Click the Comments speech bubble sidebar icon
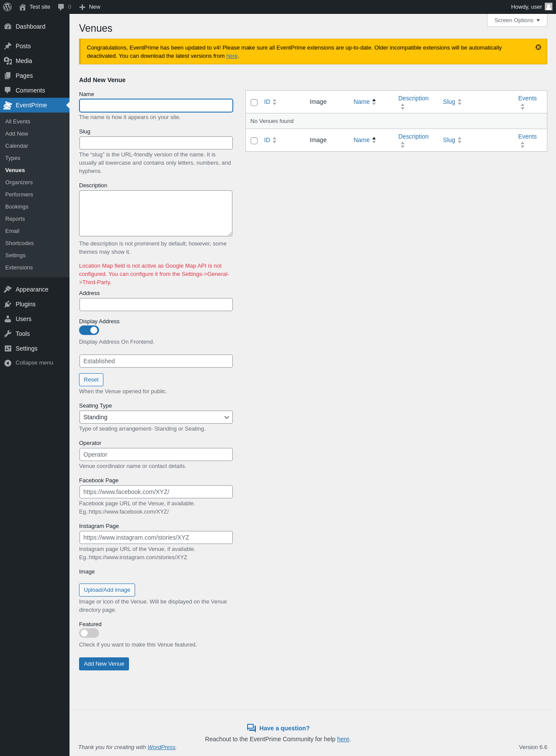 point(8,90)
